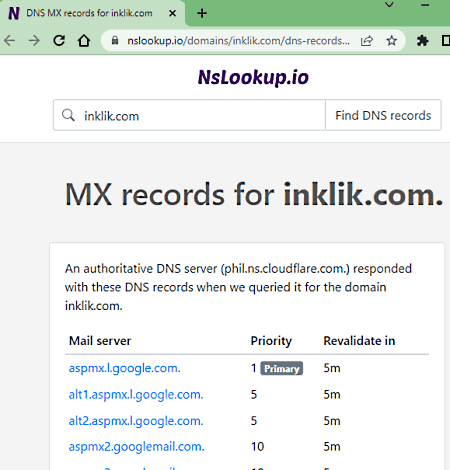The image size is (450, 470).
Task: Open a new browser tab
Action: (202, 13)
